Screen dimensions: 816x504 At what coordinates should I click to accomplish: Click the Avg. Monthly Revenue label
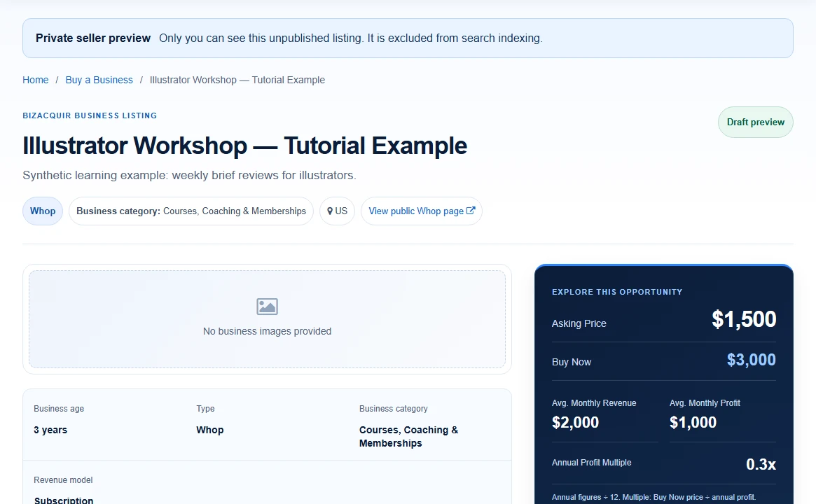point(594,403)
